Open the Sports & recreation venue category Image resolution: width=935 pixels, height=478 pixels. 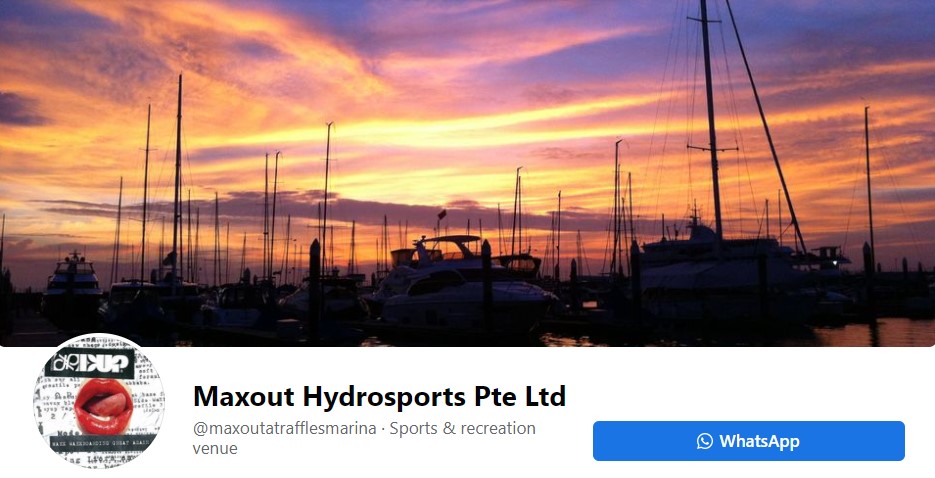364,438
